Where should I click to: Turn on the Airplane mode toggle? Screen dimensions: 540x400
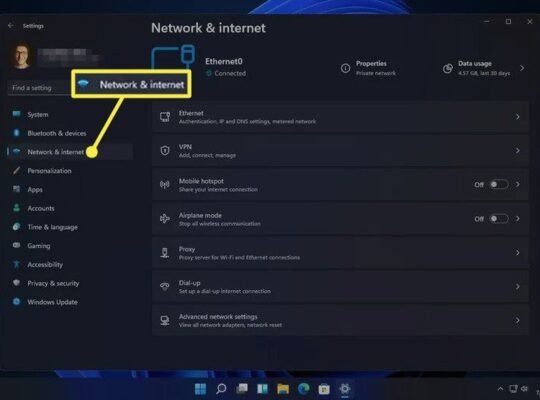pos(499,218)
